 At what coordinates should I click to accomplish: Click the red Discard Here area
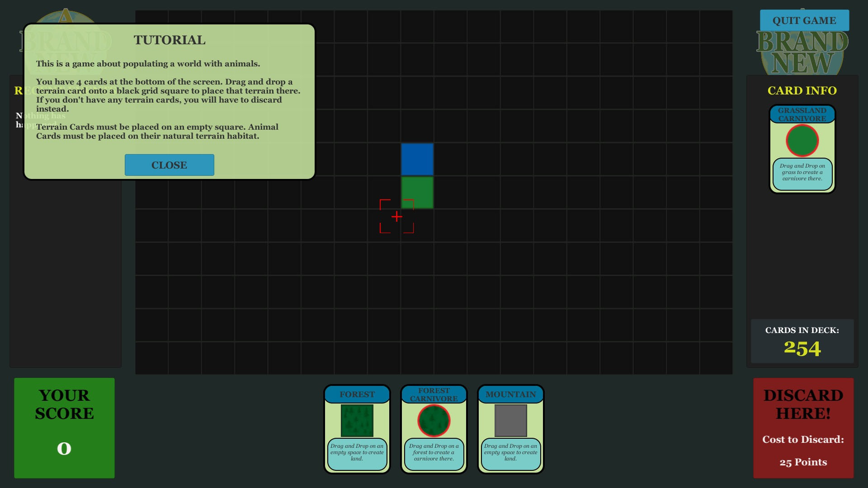[803, 428]
